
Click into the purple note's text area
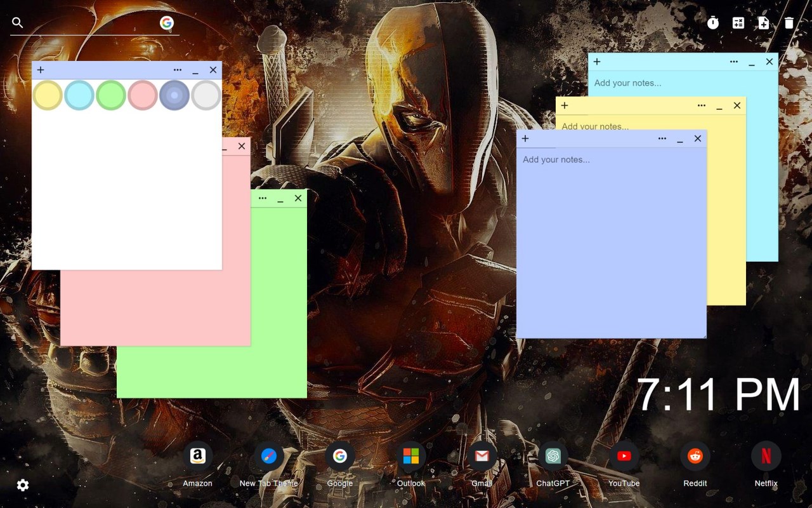(x=612, y=243)
